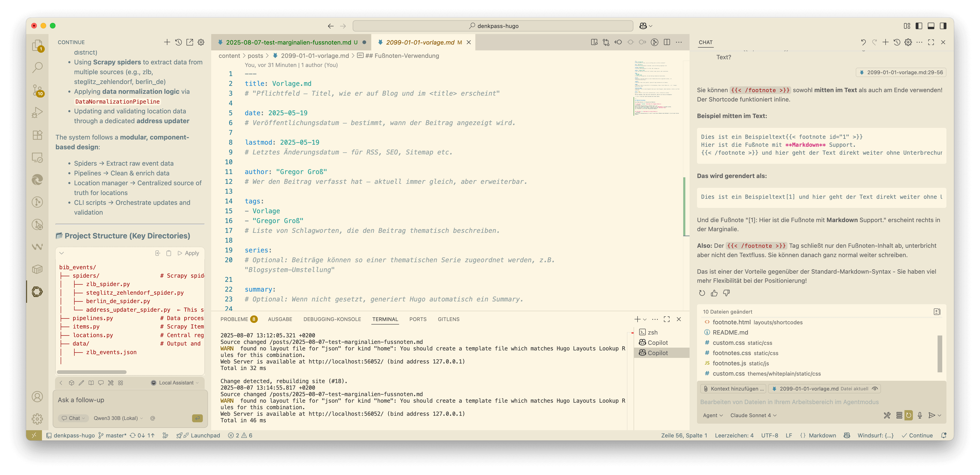
Task: Start a new Continue session with the plus icon
Action: pyautogui.click(x=167, y=42)
